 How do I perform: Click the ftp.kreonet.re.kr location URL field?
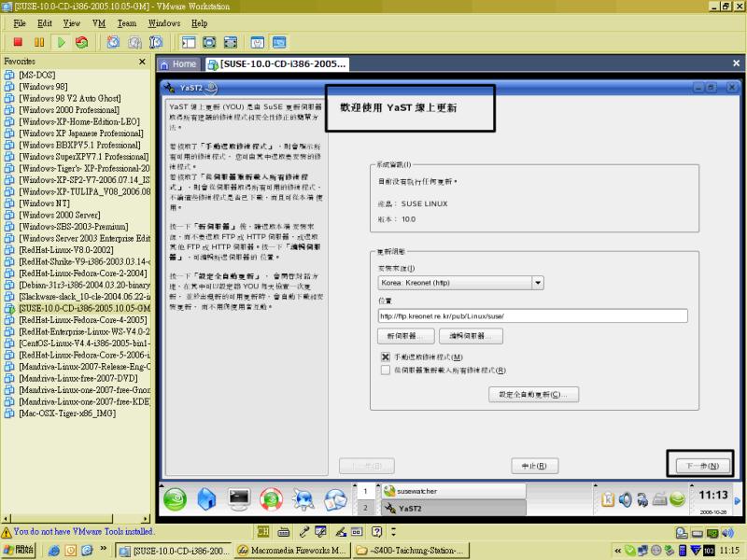coord(532,315)
